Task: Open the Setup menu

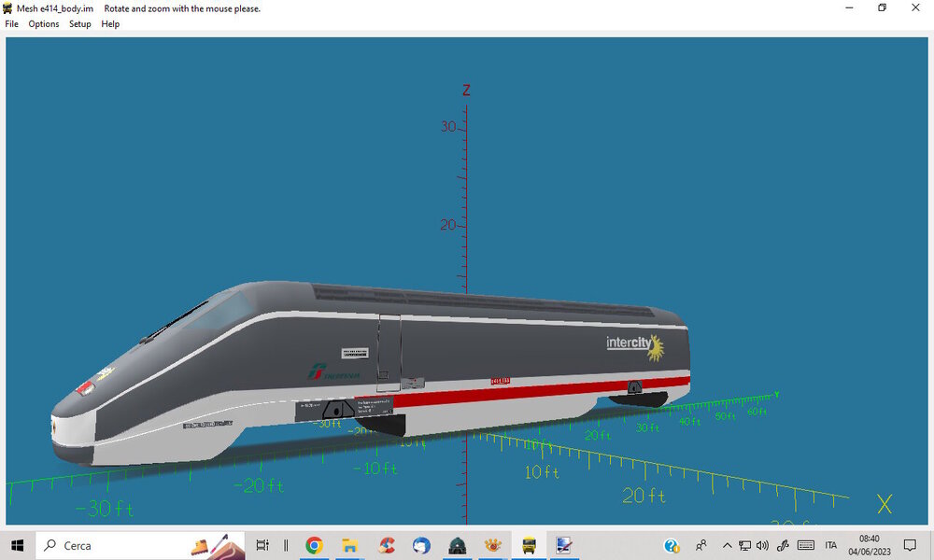Action: coord(79,24)
